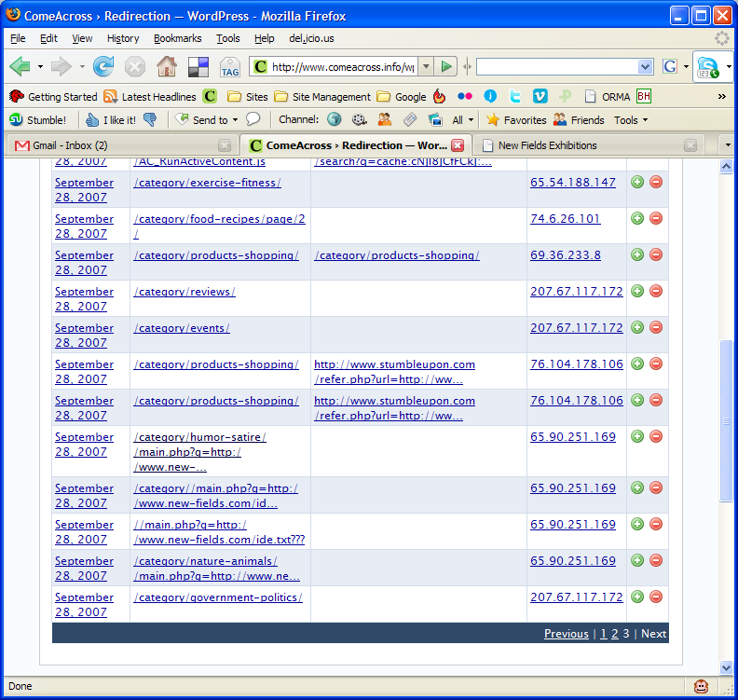
Task: Go to the Previous page link
Action: pos(566,633)
